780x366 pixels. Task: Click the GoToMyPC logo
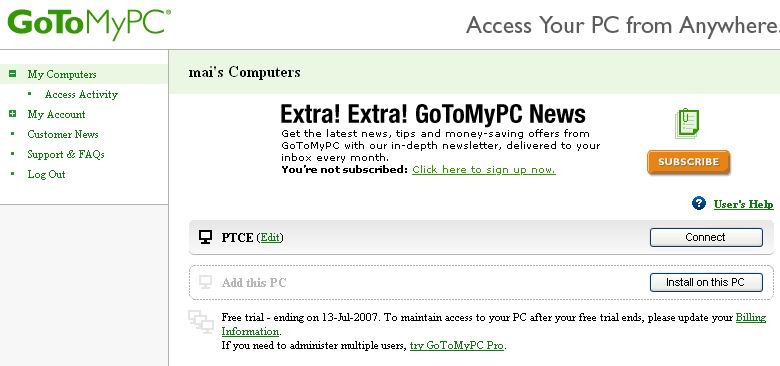click(89, 24)
